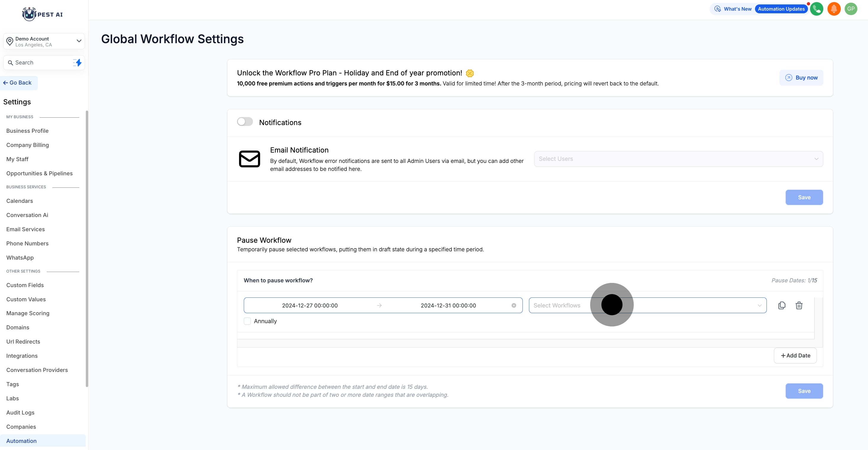Click the lightning quick actions icon
This screenshot has width=868, height=450.
(78, 63)
